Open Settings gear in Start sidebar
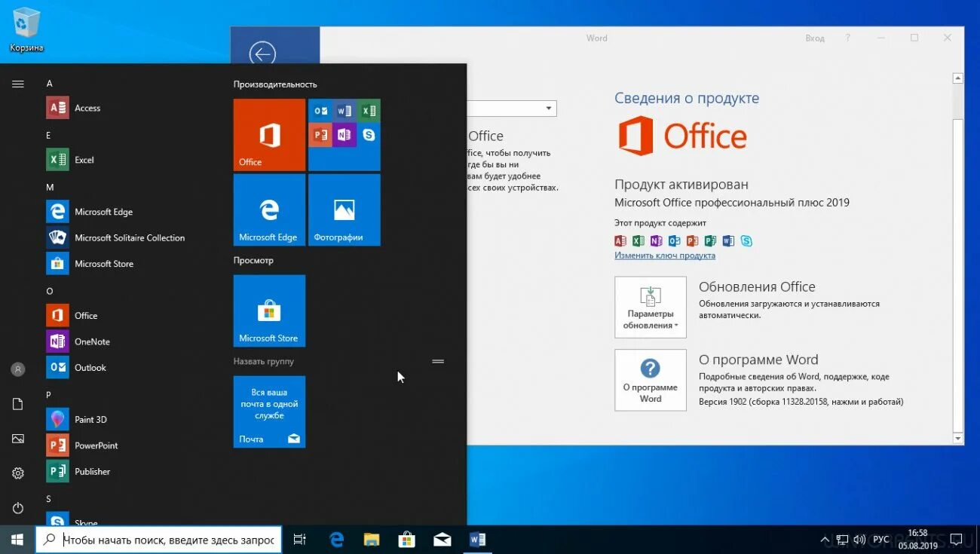Viewport: 980px width, 554px height. pos(18,473)
